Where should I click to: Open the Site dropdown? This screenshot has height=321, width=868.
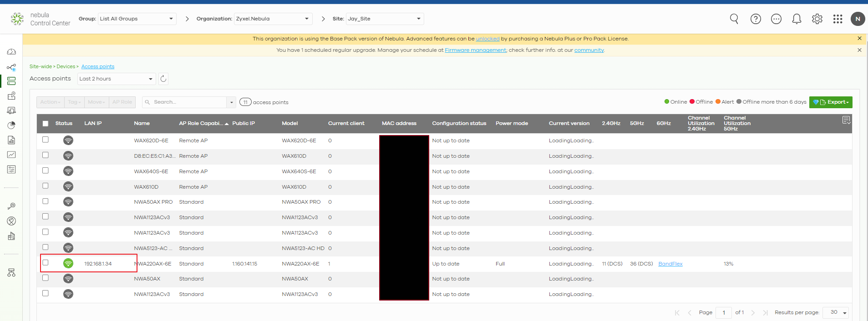pos(385,19)
